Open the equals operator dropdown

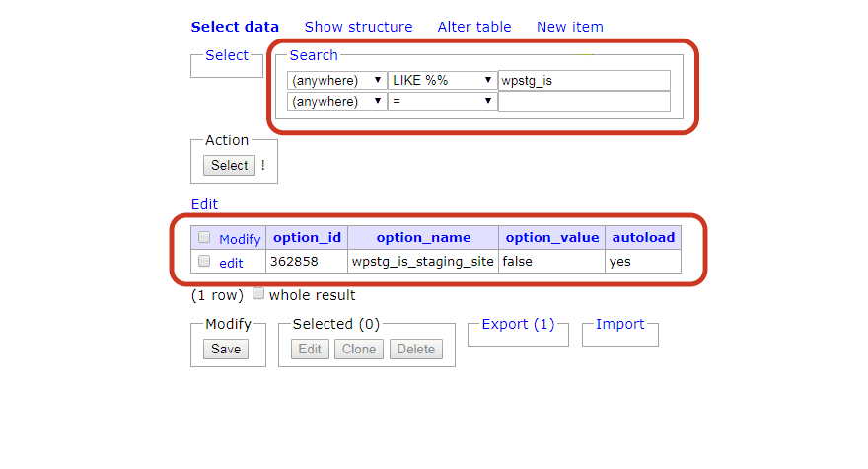pyautogui.click(x=442, y=101)
